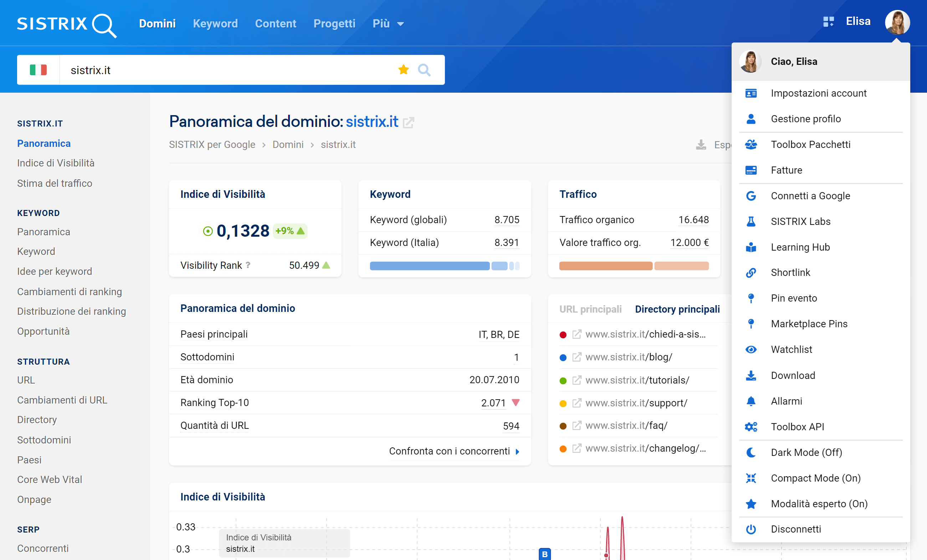
Task: Open external link icon for www.sistrix.it/faq/
Action: pyautogui.click(x=577, y=425)
